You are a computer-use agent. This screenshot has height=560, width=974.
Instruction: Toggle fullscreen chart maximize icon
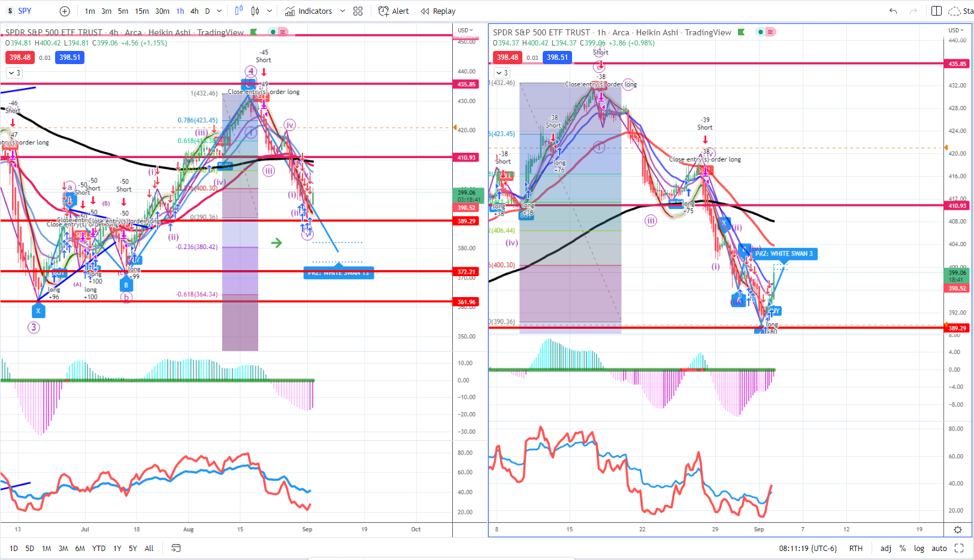[959, 548]
